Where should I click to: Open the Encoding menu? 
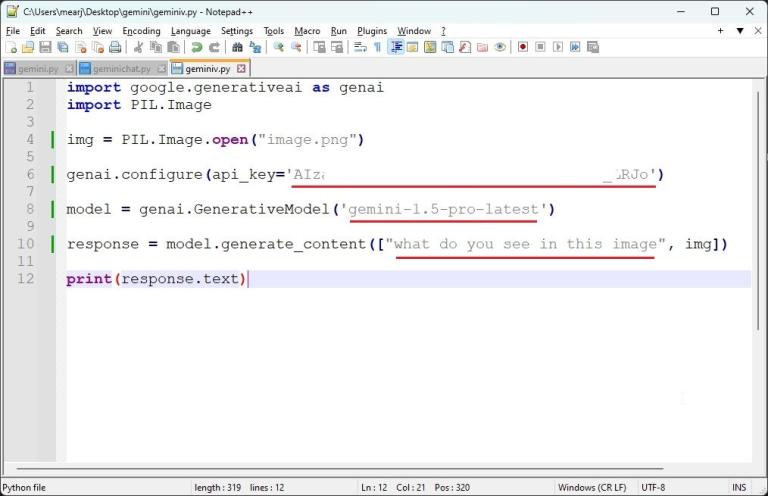[141, 31]
